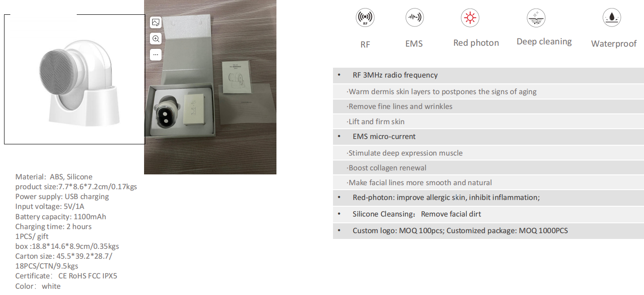Click the Custom logo MOQ row

(488, 231)
